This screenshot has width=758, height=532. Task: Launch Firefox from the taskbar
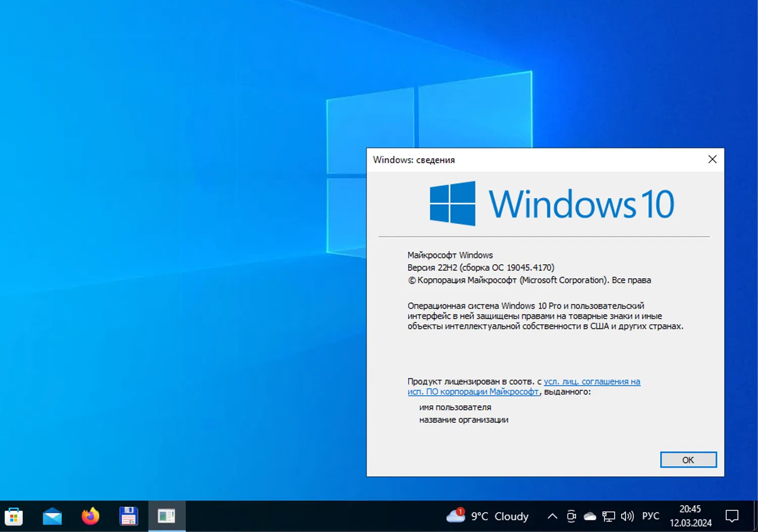point(90,516)
